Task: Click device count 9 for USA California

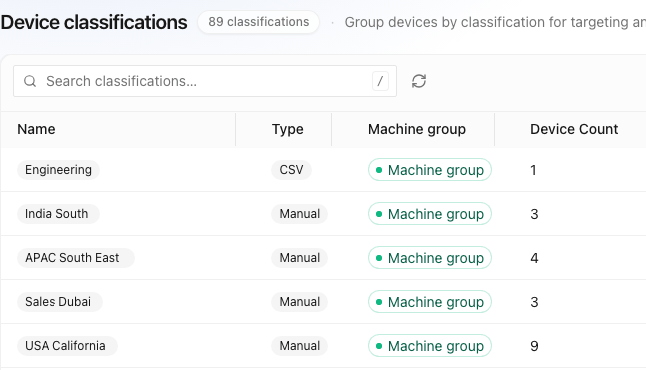Action: (x=534, y=346)
